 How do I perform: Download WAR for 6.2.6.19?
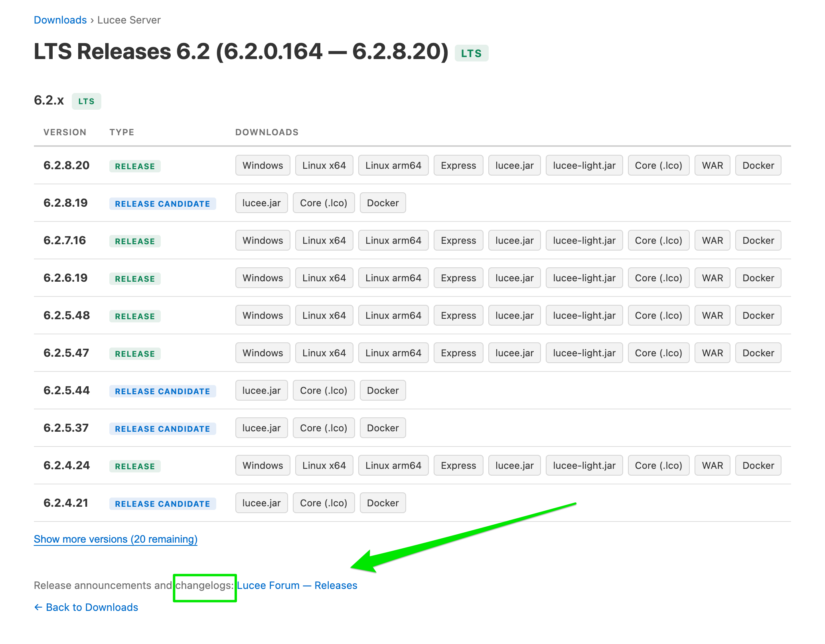tap(712, 278)
